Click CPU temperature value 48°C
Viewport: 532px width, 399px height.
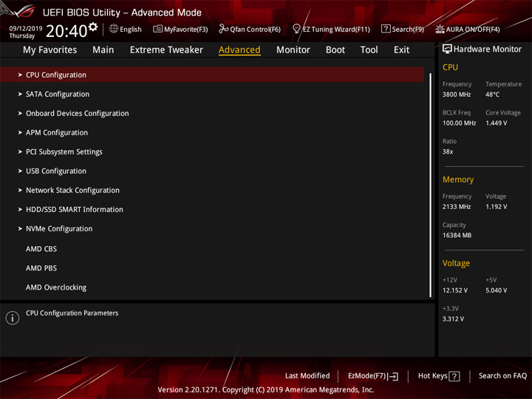(x=492, y=95)
